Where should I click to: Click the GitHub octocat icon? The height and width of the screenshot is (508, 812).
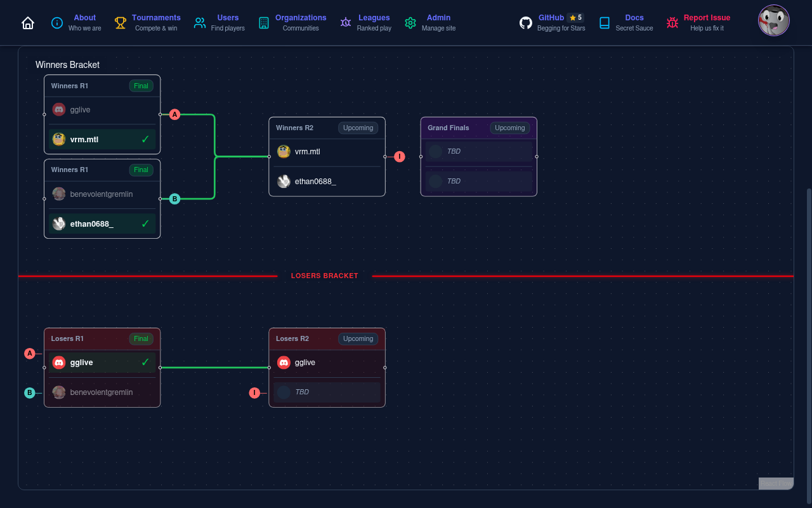click(526, 22)
